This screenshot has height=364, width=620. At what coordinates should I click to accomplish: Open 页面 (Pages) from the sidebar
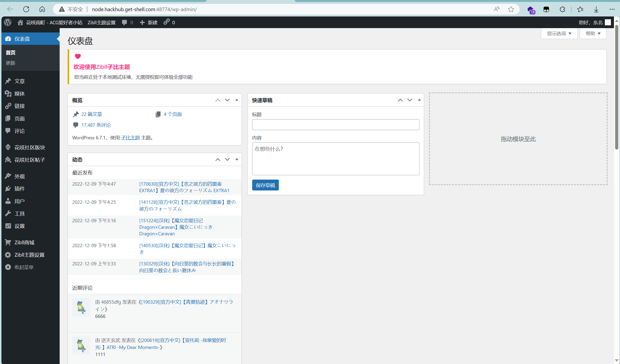pos(19,118)
